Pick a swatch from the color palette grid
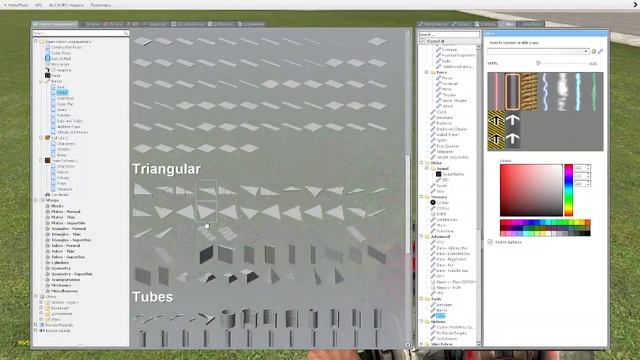The height and width of the screenshot is (360, 640). click(545, 228)
